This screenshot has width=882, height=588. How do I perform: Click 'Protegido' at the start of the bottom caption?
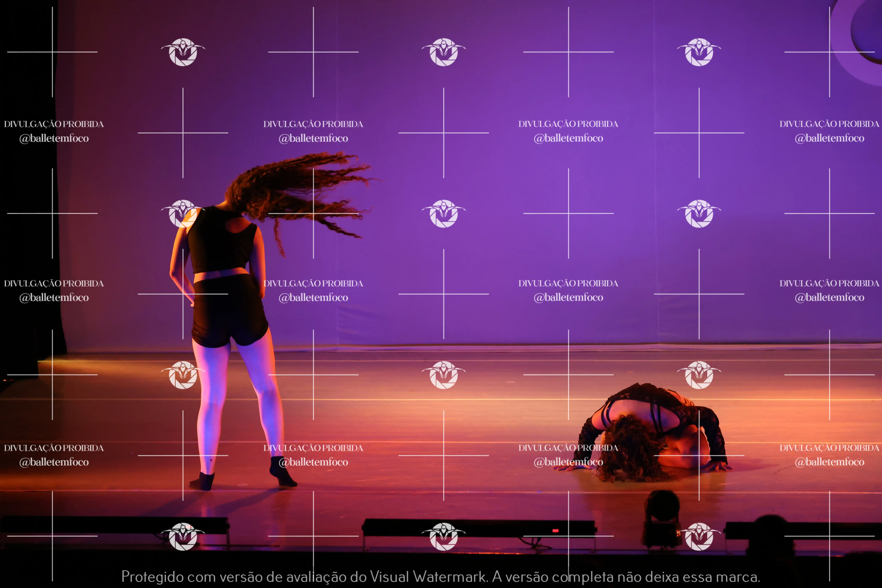coord(152,576)
